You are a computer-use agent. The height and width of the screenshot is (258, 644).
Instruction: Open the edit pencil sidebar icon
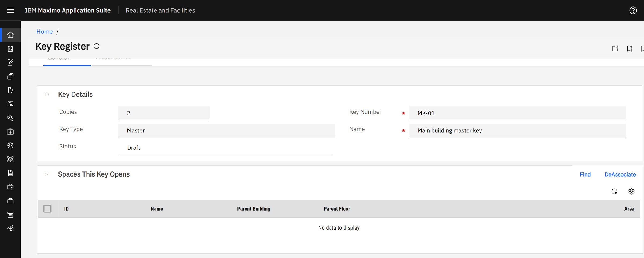point(10,62)
